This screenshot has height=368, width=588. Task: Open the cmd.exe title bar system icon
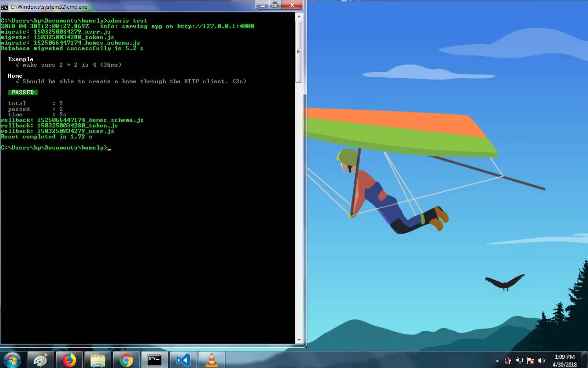(x=5, y=7)
